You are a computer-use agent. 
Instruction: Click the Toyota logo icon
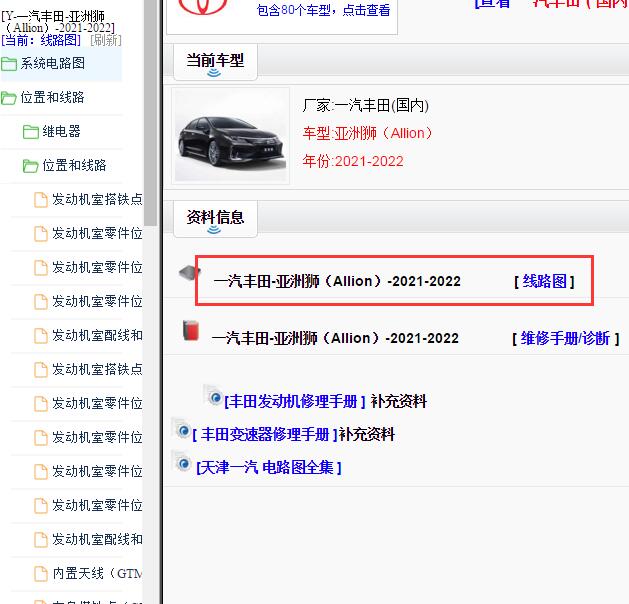(203, 7)
